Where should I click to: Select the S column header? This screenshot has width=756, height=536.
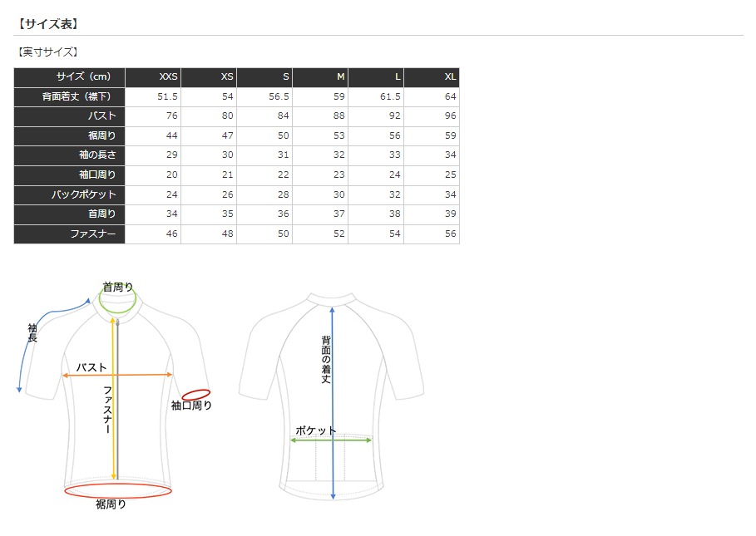pos(264,77)
